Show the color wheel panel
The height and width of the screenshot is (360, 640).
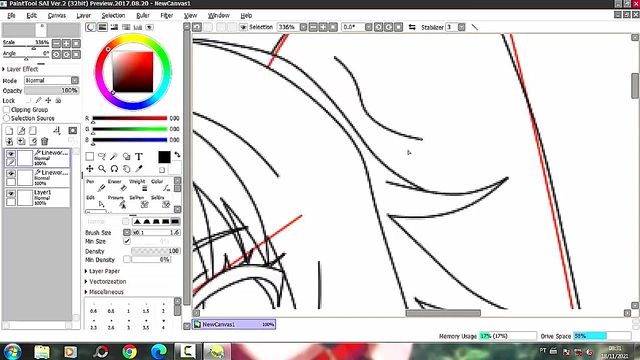pyautogui.click(x=90, y=27)
